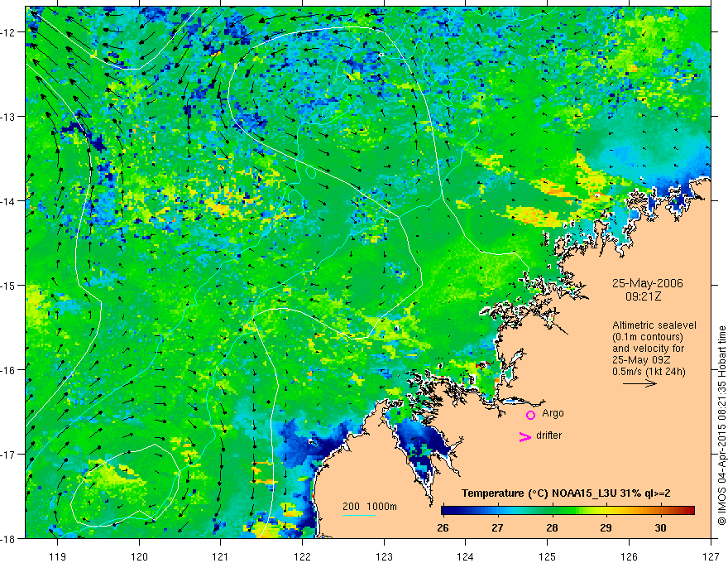Click the colorbar value "27"
Viewport: 728px width, 563px height.
click(x=497, y=527)
